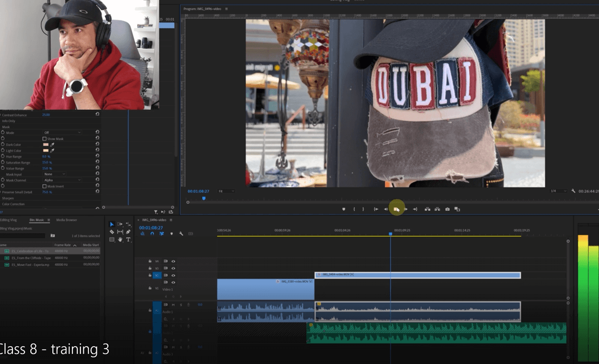
Task: Switch to the Media Browser tab
Action: coord(66,220)
